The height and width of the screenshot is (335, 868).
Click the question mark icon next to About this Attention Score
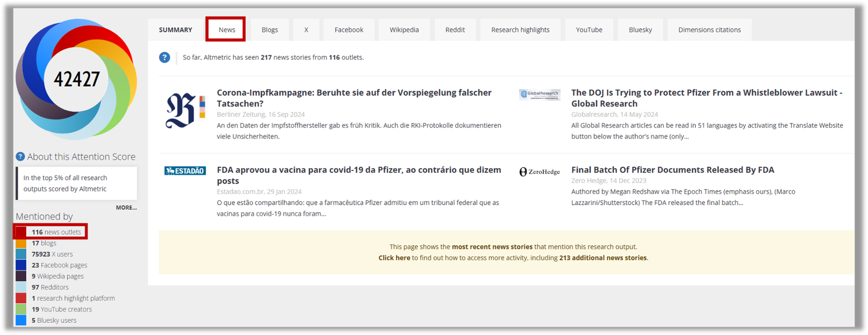(20, 157)
